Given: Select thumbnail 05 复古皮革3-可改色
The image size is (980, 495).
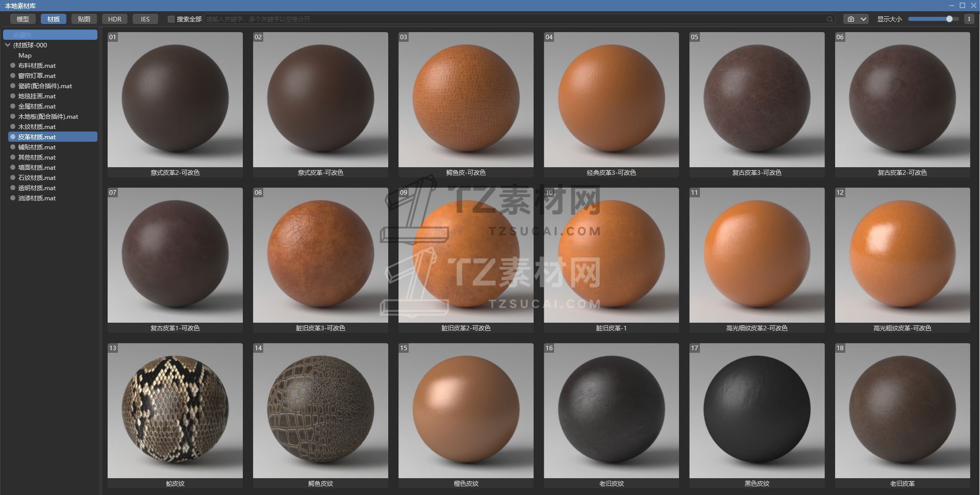Looking at the screenshot, I should [757, 100].
